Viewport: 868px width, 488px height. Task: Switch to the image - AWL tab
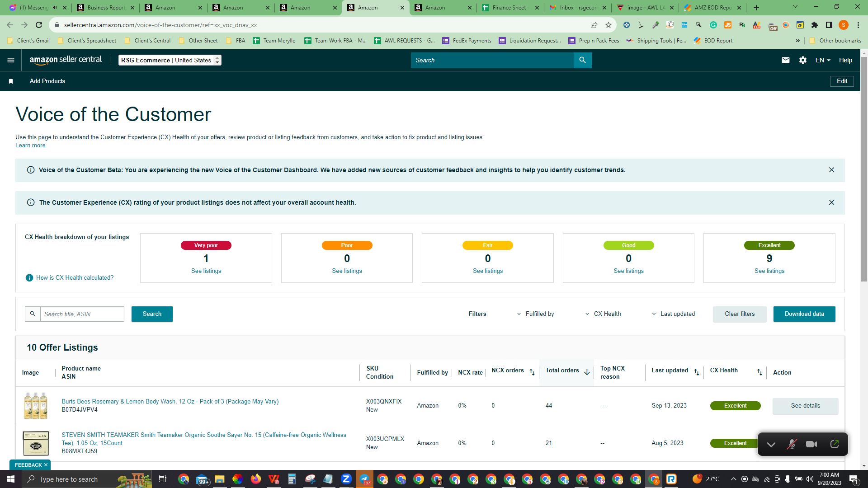pos(645,8)
